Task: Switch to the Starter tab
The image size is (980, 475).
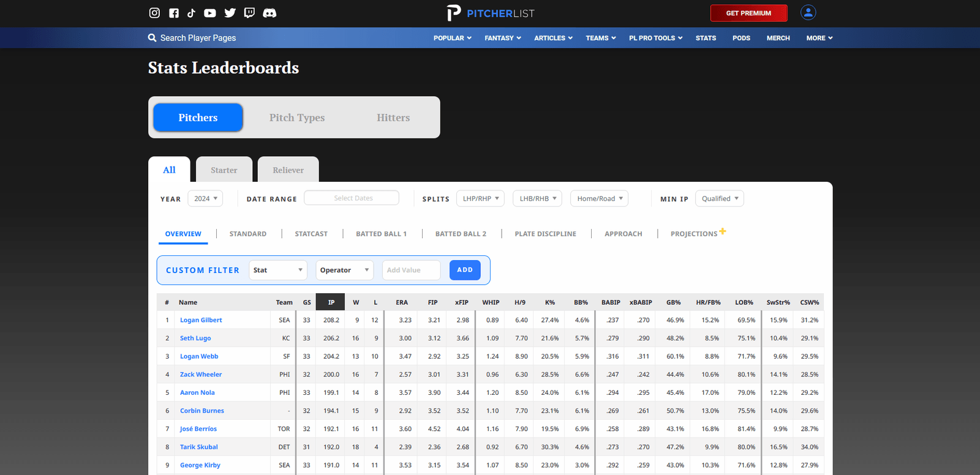Action: click(x=224, y=170)
